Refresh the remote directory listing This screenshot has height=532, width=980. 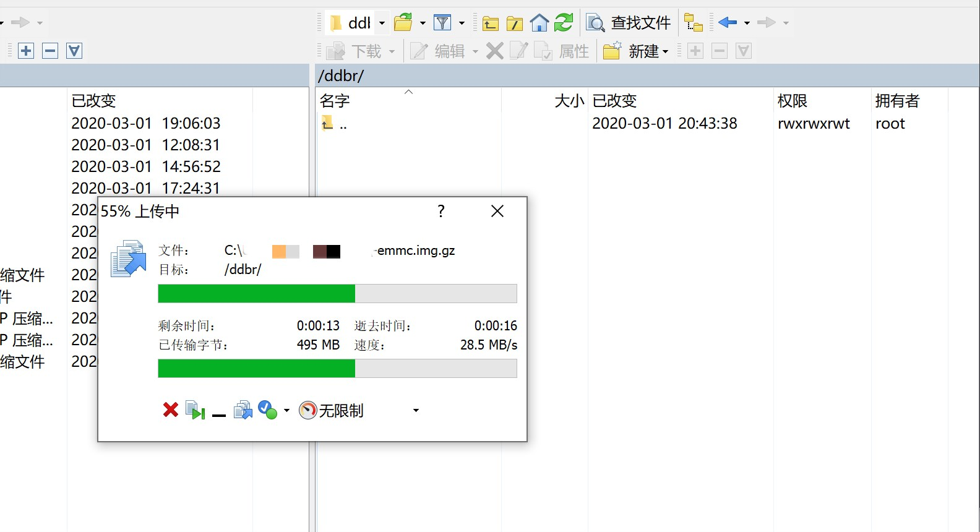click(x=564, y=23)
